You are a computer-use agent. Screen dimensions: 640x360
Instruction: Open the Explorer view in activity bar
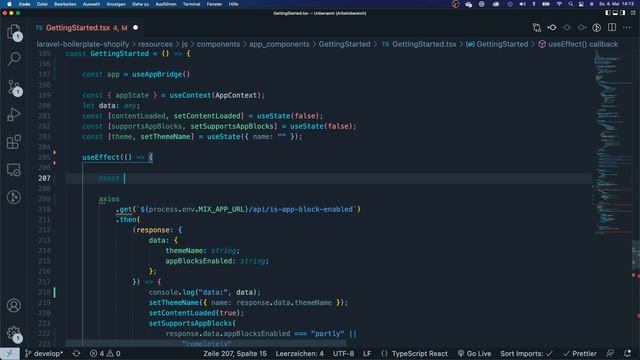click(x=14, y=32)
